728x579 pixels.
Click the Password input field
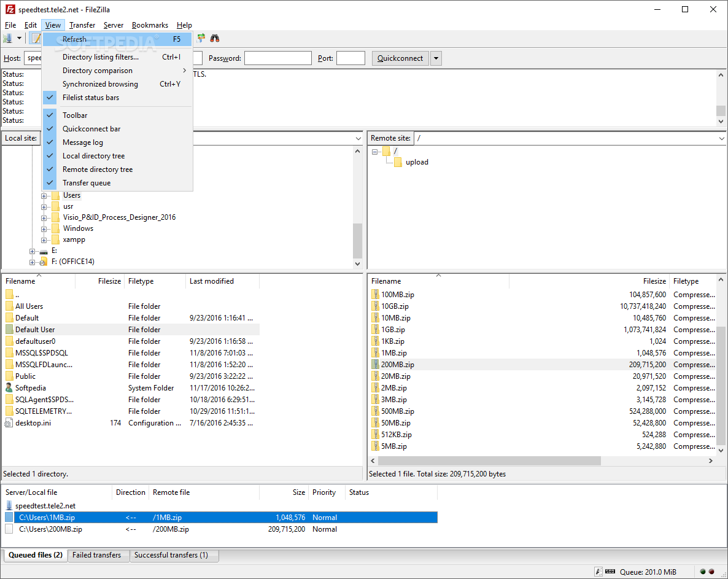point(277,58)
